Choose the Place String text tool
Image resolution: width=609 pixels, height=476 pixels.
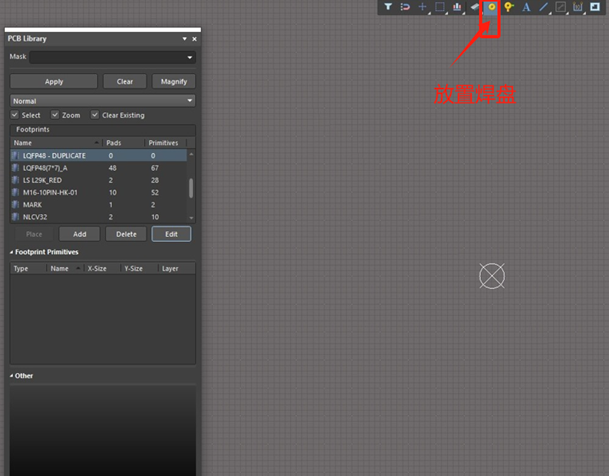click(526, 7)
